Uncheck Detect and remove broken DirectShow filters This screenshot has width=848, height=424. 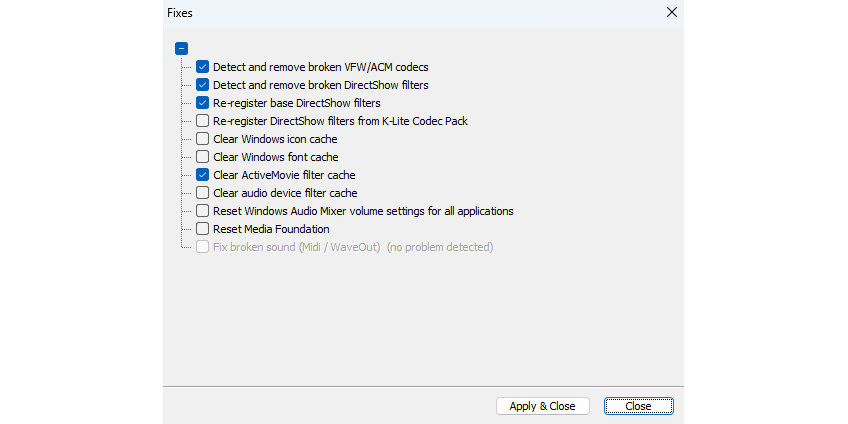point(203,85)
